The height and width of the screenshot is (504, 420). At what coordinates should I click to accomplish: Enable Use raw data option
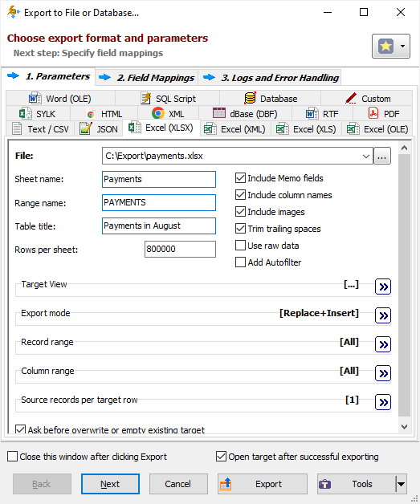coord(240,246)
